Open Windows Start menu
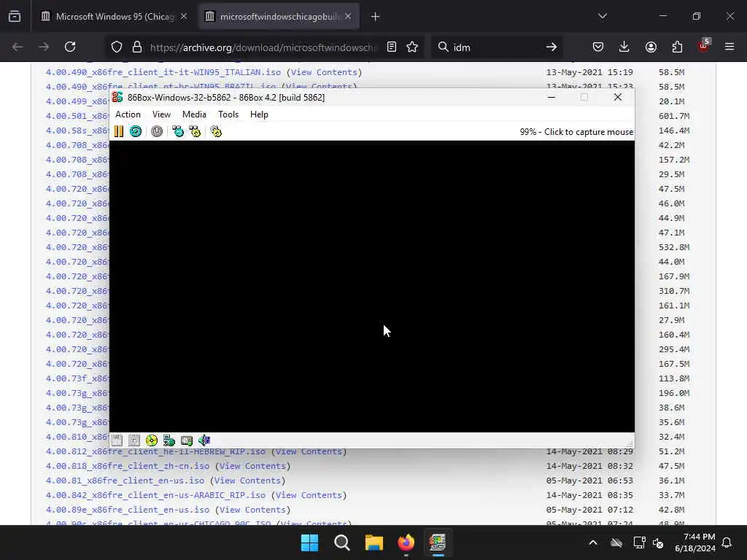The width and height of the screenshot is (747, 560). [x=309, y=542]
